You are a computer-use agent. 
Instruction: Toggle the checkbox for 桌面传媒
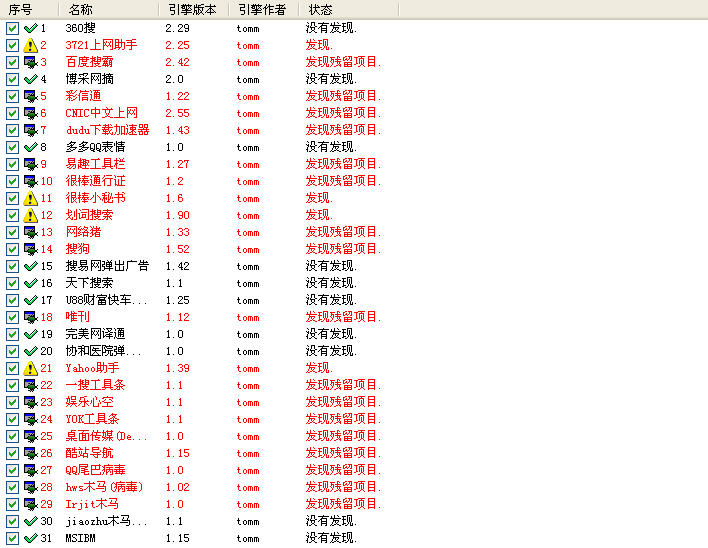(x=12, y=437)
